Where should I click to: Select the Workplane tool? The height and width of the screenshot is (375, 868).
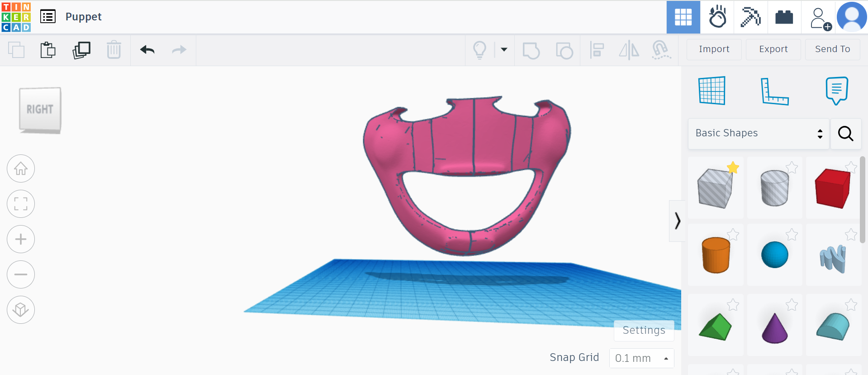pyautogui.click(x=712, y=91)
